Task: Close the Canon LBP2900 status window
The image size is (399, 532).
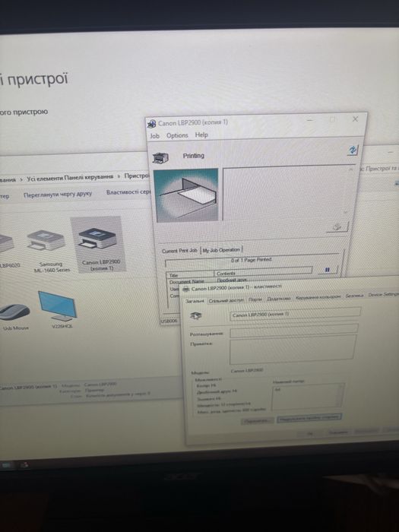Action: pyautogui.click(x=355, y=119)
